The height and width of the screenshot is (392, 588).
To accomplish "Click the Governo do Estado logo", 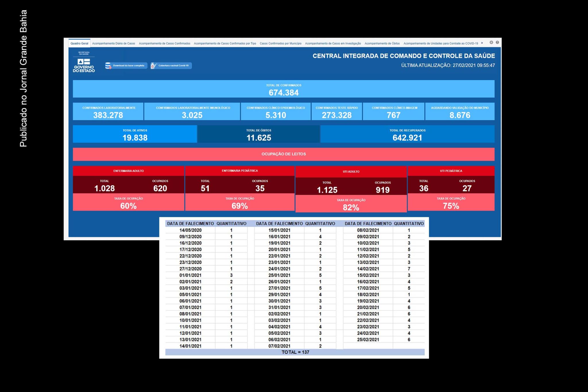I will click(84, 62).
